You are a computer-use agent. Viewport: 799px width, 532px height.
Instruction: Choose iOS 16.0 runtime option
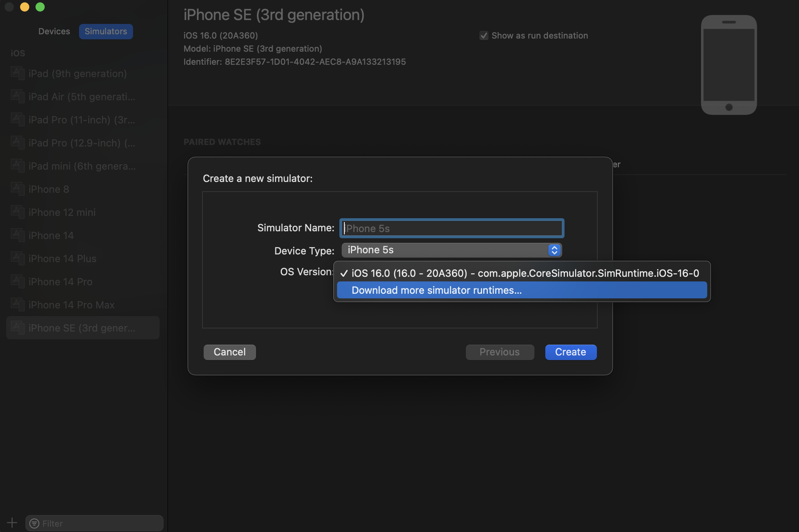pos(522,273)
